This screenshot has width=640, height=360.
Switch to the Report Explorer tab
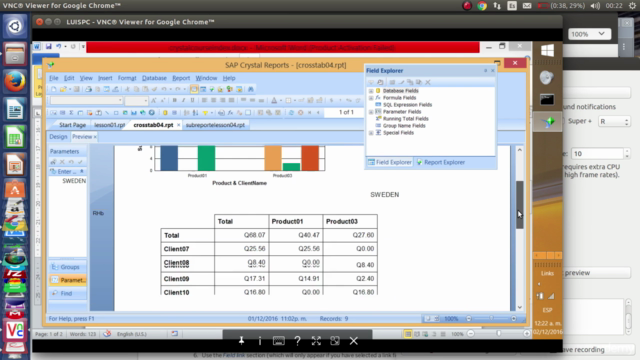440,162
